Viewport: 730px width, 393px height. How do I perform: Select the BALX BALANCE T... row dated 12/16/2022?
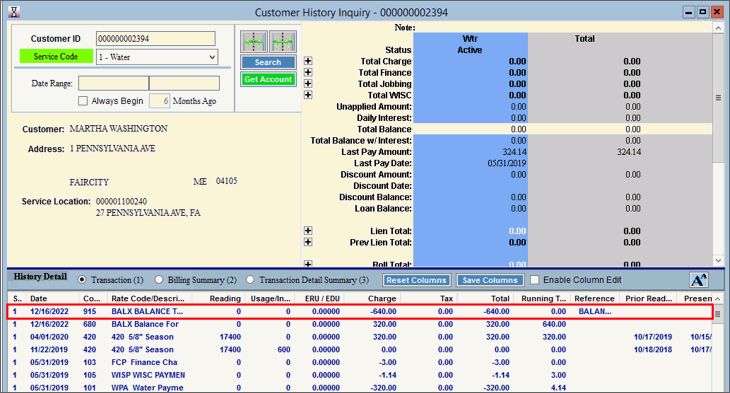tap(359, 312)
